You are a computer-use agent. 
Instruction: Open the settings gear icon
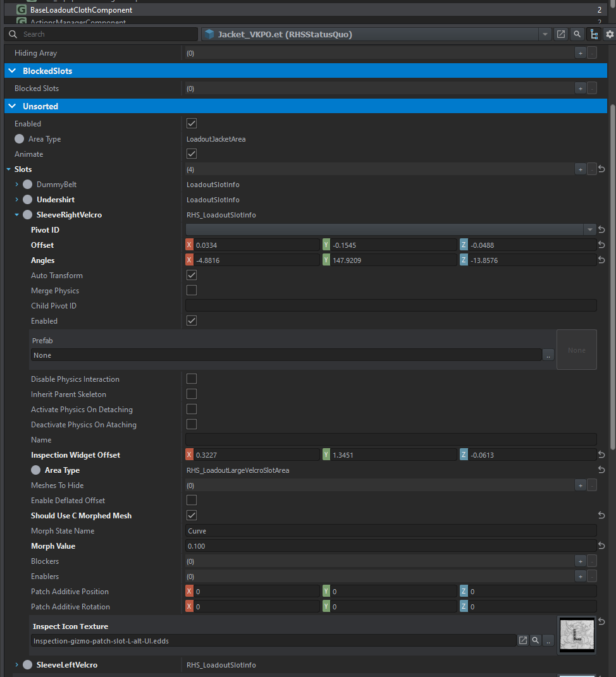click(x=610, y=34)
